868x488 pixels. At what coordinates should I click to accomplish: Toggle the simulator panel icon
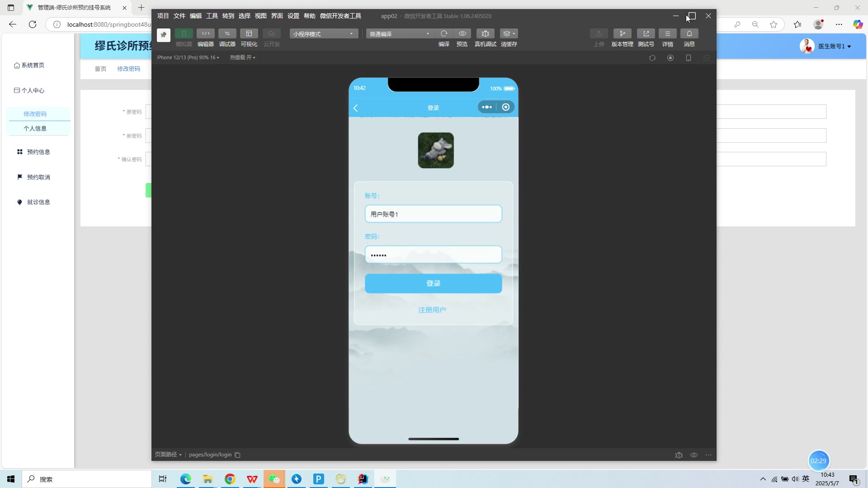coord(184,34)
